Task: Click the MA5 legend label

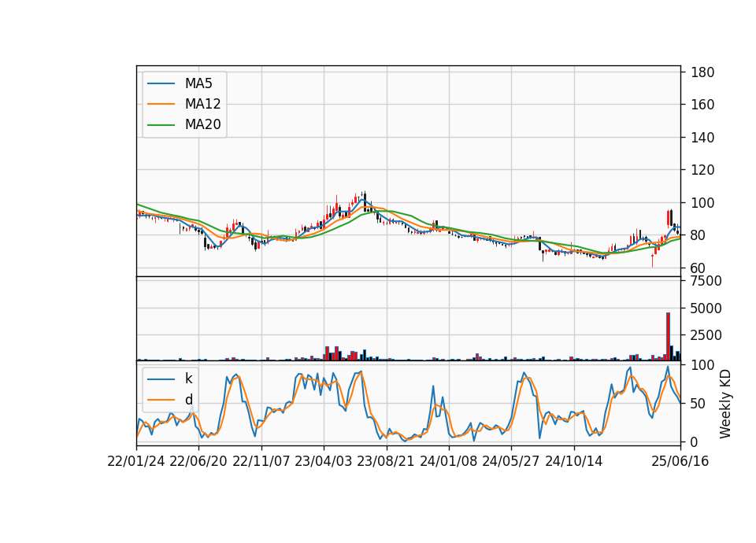Action: pos(198,83)
